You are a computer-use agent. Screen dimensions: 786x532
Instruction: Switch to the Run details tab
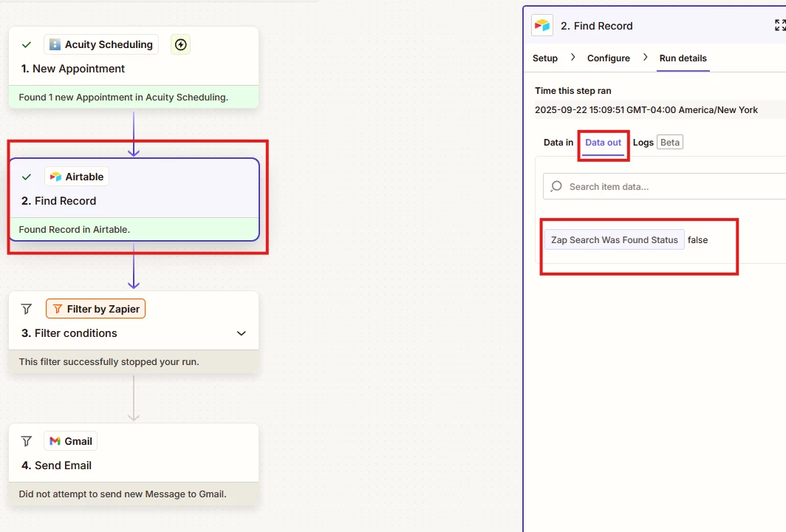683,58
